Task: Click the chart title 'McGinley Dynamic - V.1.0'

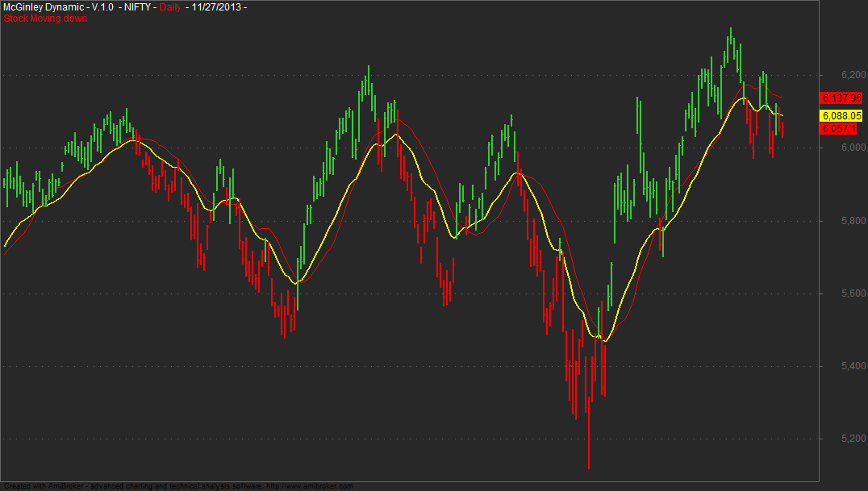Action: point(58,7)
